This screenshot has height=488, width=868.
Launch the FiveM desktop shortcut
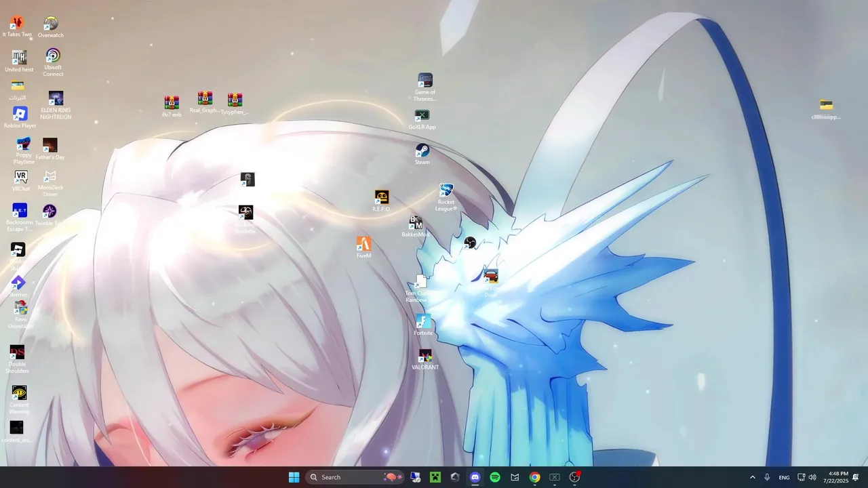(x=364, y=247)
